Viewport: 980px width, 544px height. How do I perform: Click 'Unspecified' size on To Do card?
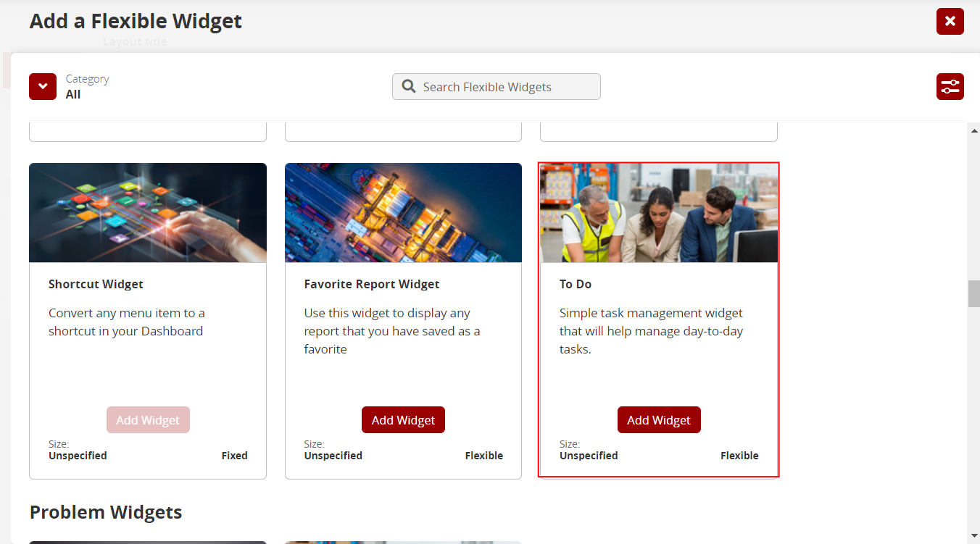[x=589, y=456]
